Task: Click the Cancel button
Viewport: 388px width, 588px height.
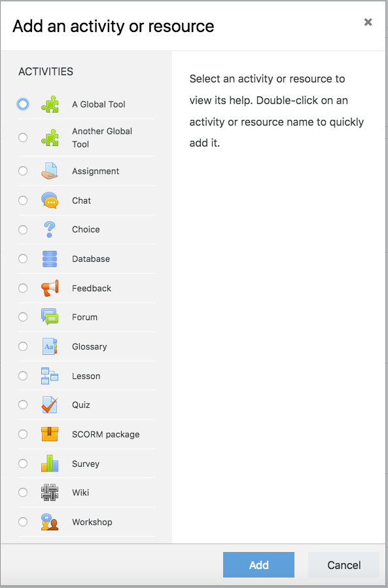Action: (x=344, y=564)
